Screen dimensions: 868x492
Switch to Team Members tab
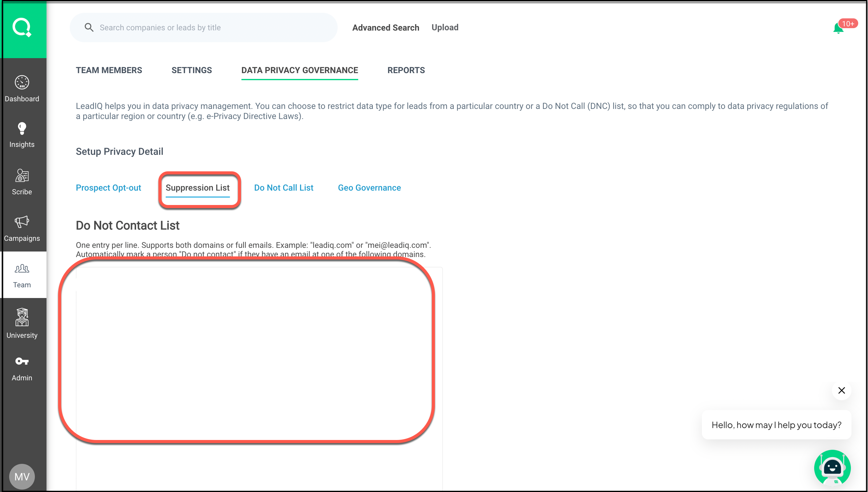(x=109, y=70)
